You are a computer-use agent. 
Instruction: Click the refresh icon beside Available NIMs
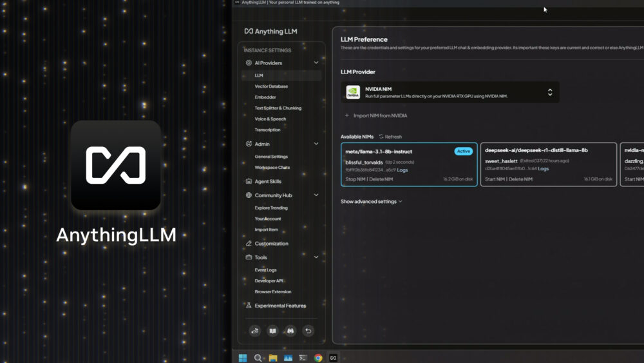click(381, 137)
